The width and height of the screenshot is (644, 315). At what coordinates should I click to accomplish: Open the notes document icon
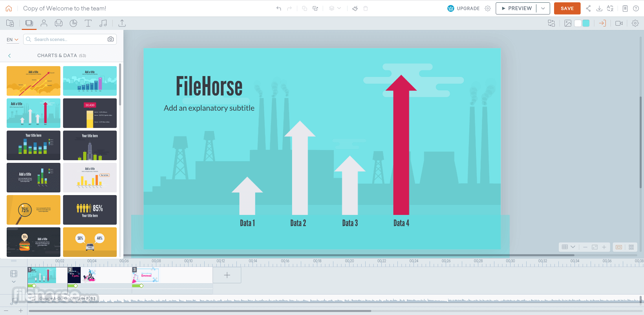pyautogui.click(x=625, y=8)
